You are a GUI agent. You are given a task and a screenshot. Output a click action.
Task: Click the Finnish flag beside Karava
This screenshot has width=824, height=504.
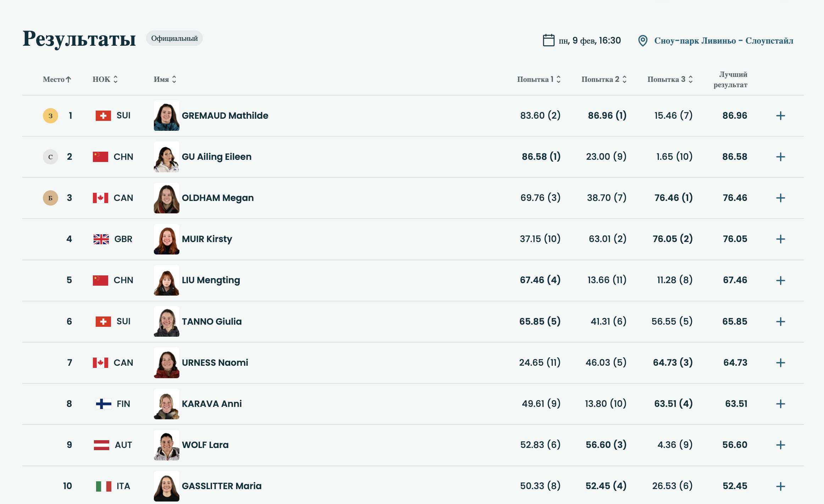click(x=104, y=404)
